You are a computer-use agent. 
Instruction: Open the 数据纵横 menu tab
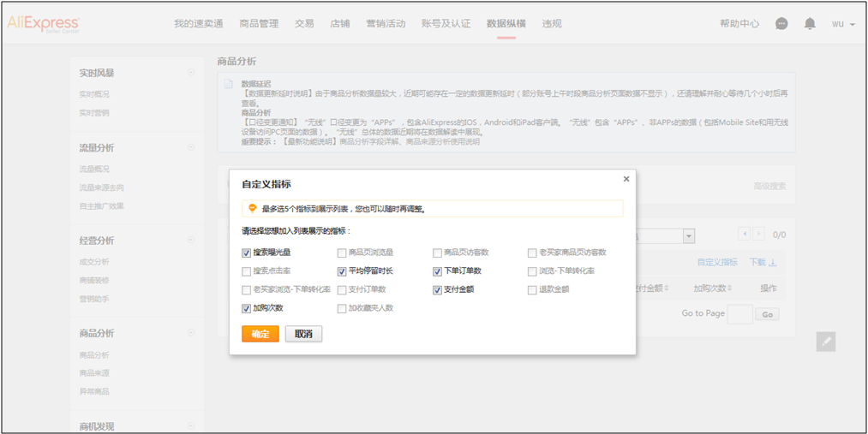[x=506, y=24]
